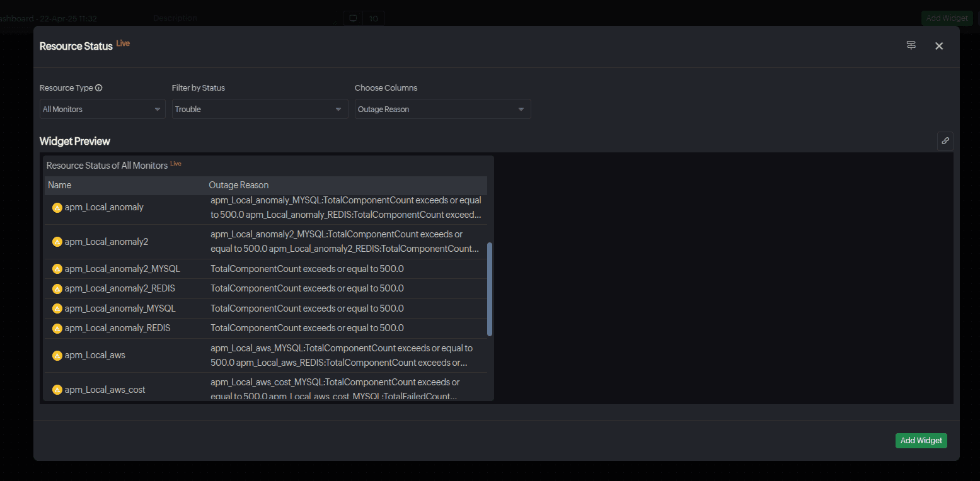Click warning icon beside apm_Local_anomaly_REDIS
The image size is (980, 481).
[x=57, y=328]
